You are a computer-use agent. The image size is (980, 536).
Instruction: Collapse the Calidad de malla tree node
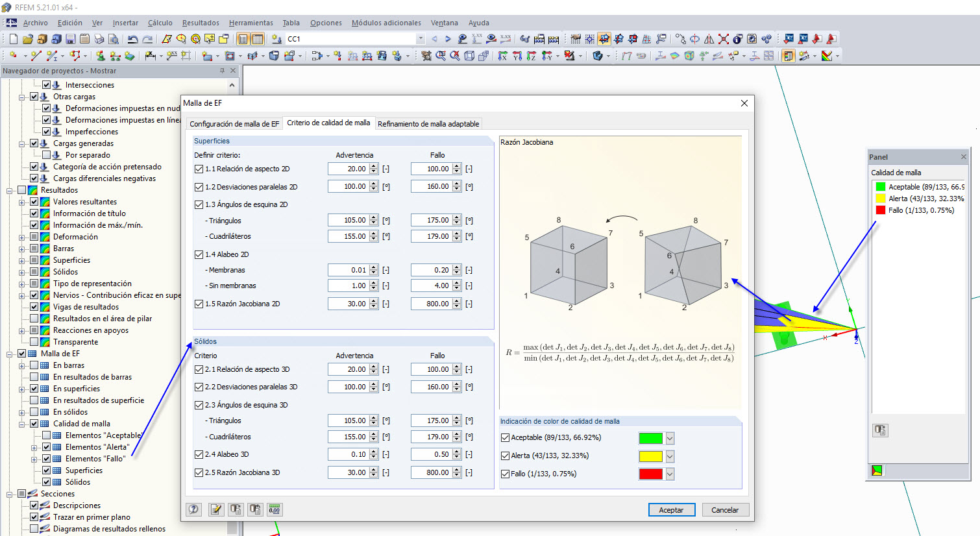[x=22, y=424]
